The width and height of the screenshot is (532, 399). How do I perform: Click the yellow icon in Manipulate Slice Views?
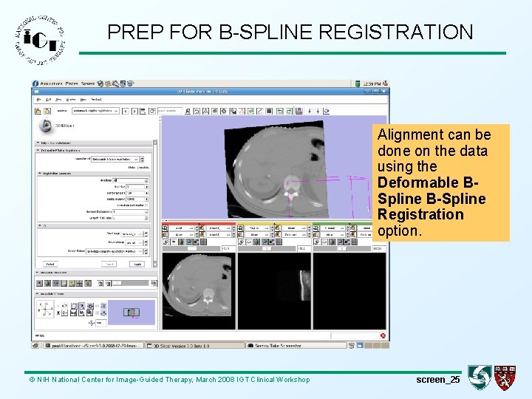coord(72,283)
